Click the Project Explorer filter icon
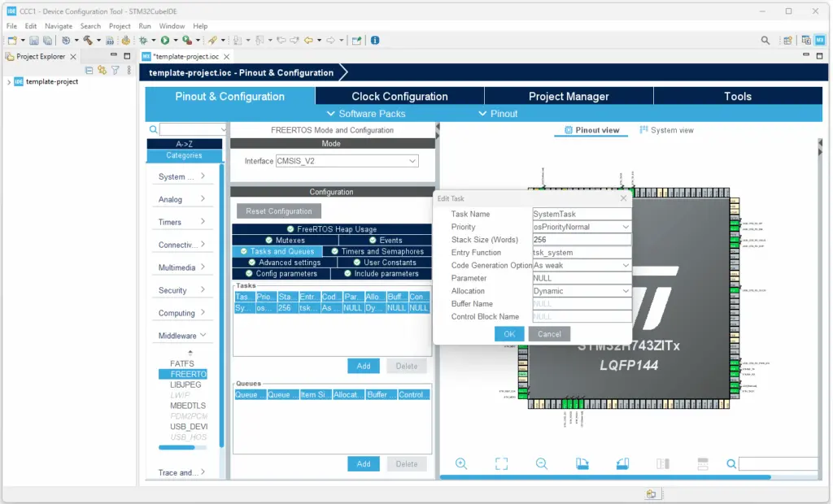 (115, 70)
